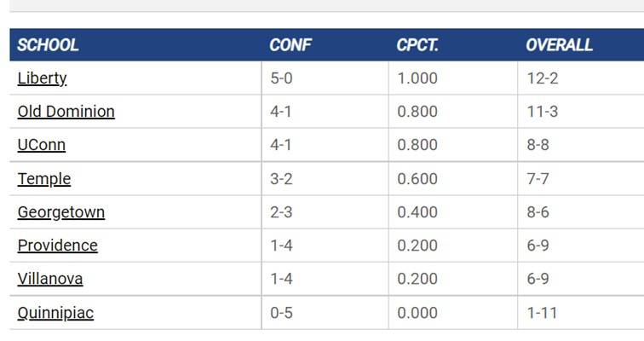This screenshot has height=341, width=644.
Task: Sort by the SCHOOL column header
Action: tap(48, 45)
